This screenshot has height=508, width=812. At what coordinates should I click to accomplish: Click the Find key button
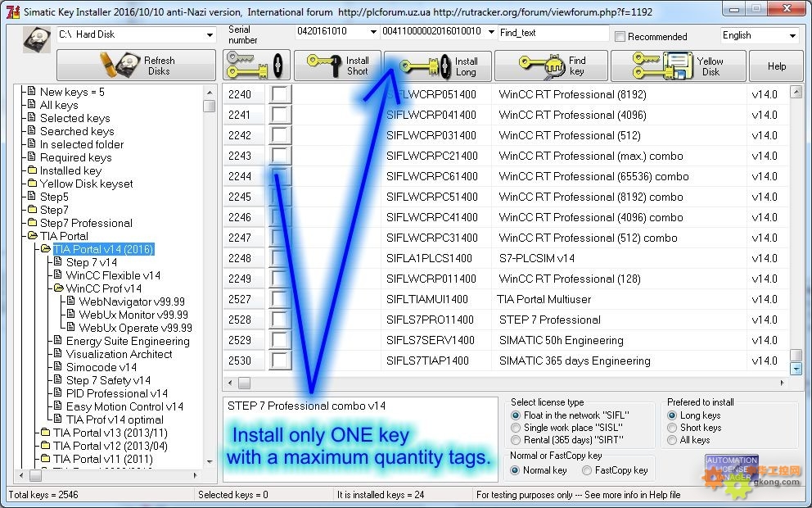(x=551, y=66)
